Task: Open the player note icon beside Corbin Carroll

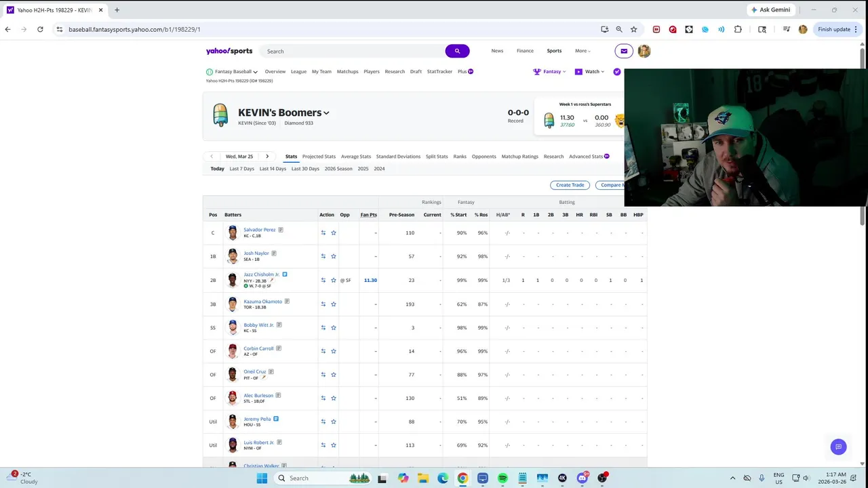Action: [x=279, y=348]
